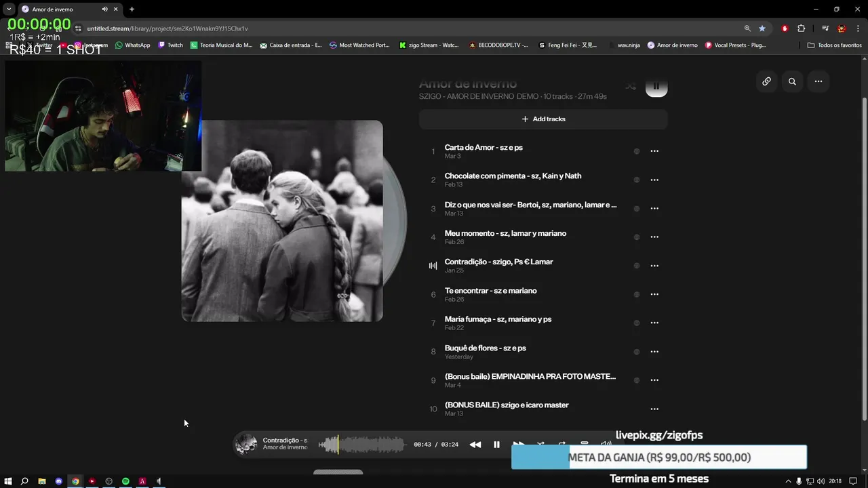Toggle status dot on Meu momento row
Screen dimensions: 868x488
[636, 237]
